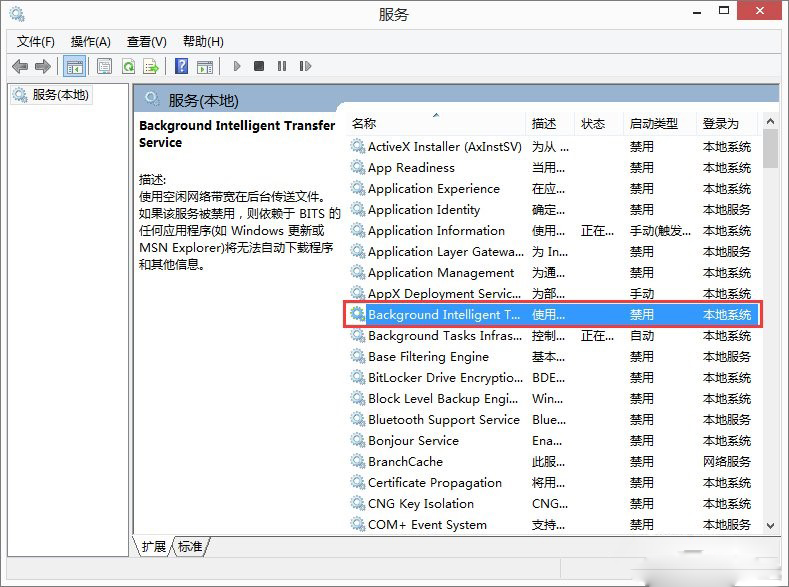Switch to the 扩展 tab
Screen dimensions: 789x587
[153, 546]
